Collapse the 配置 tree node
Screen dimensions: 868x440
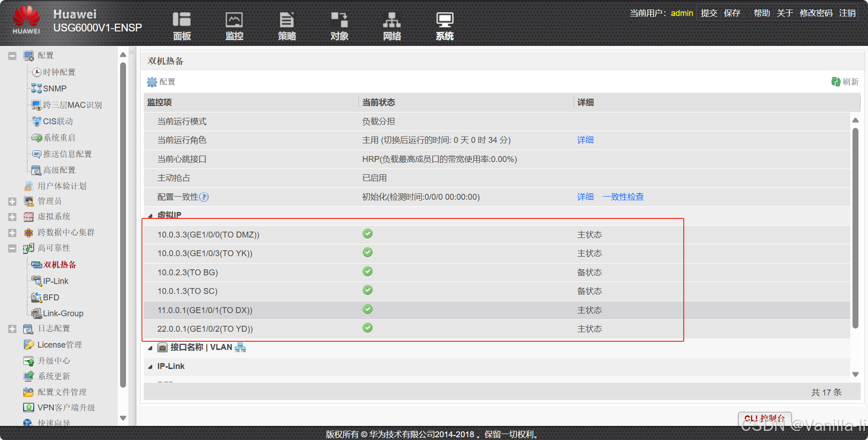pyautogui.click(x=12, y=56)
